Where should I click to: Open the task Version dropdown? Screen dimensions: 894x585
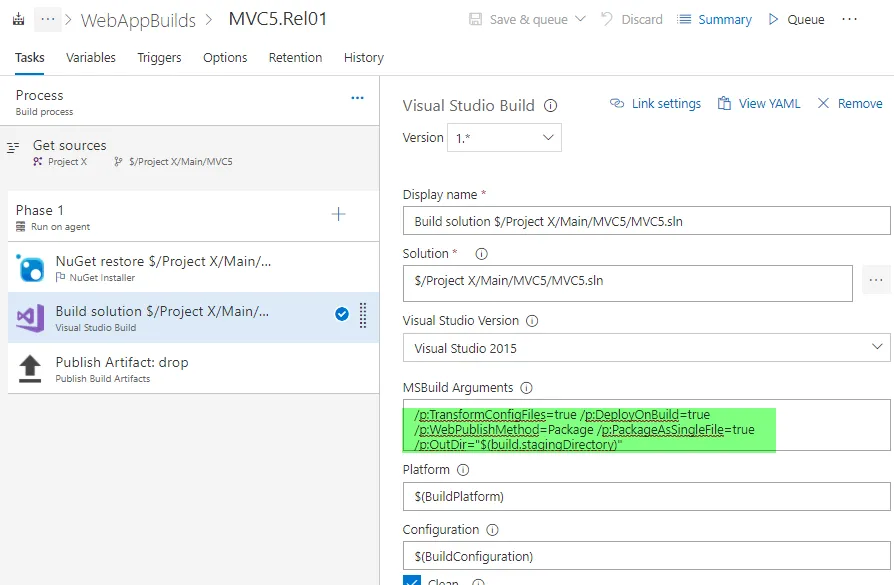(x=504, y=137)
